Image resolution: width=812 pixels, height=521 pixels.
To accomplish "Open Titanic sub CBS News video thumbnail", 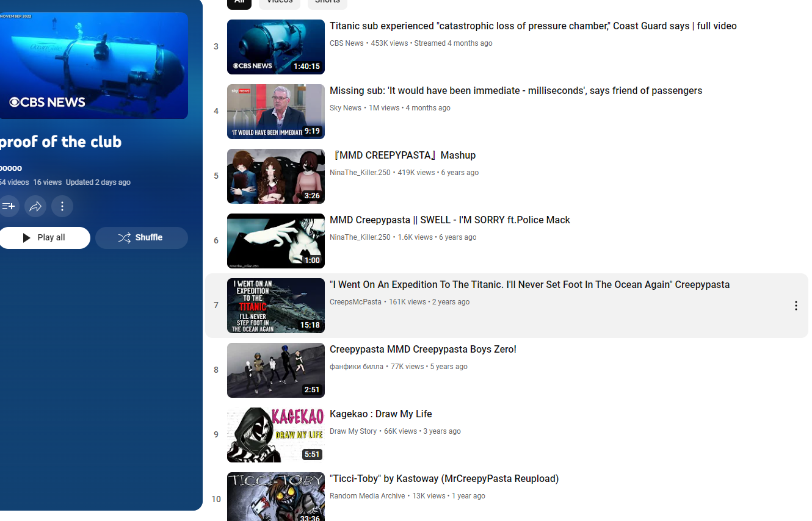I will pyautogui.click(x=276, y=47).
